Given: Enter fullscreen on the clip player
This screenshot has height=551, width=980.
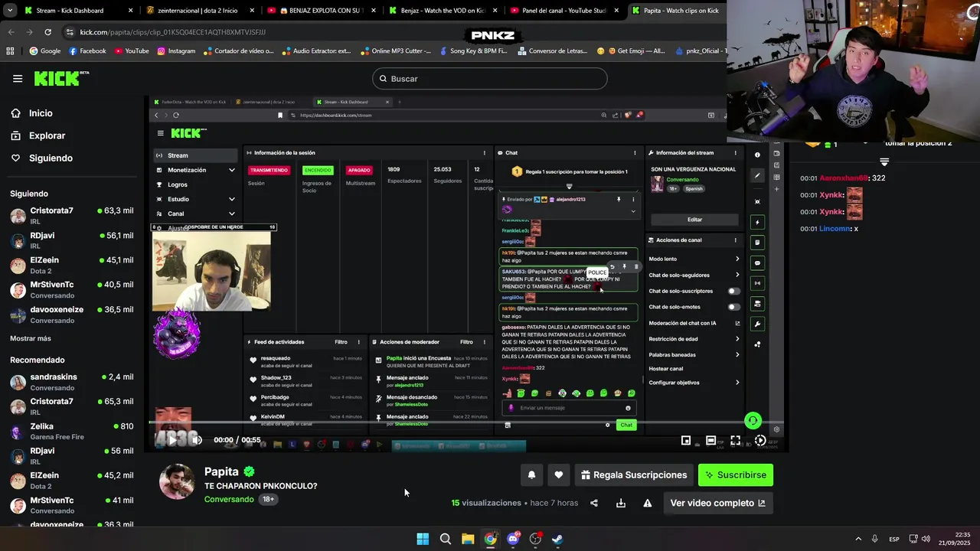Looking at the screenshot, I should coord(735,440).
